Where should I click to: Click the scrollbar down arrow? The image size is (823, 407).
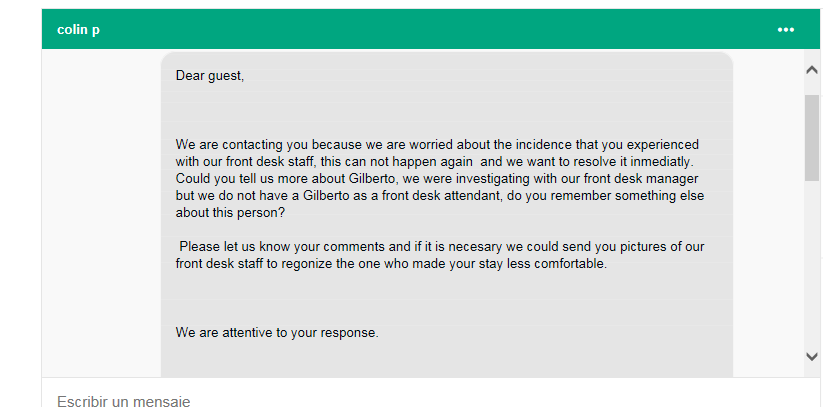pyautogui.click(x=811, y=357)
